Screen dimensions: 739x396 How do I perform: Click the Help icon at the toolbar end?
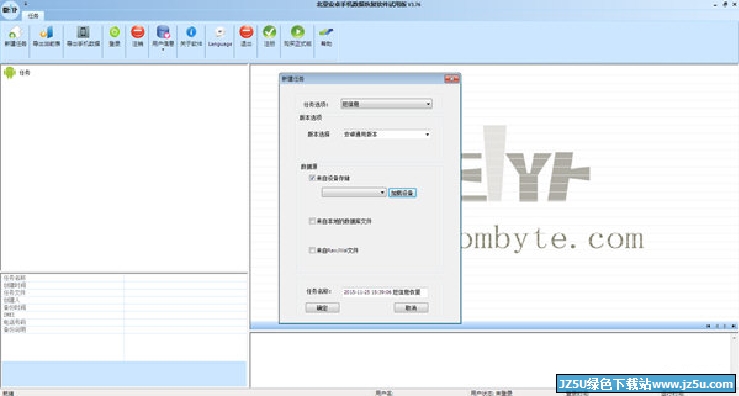(326, 33)
